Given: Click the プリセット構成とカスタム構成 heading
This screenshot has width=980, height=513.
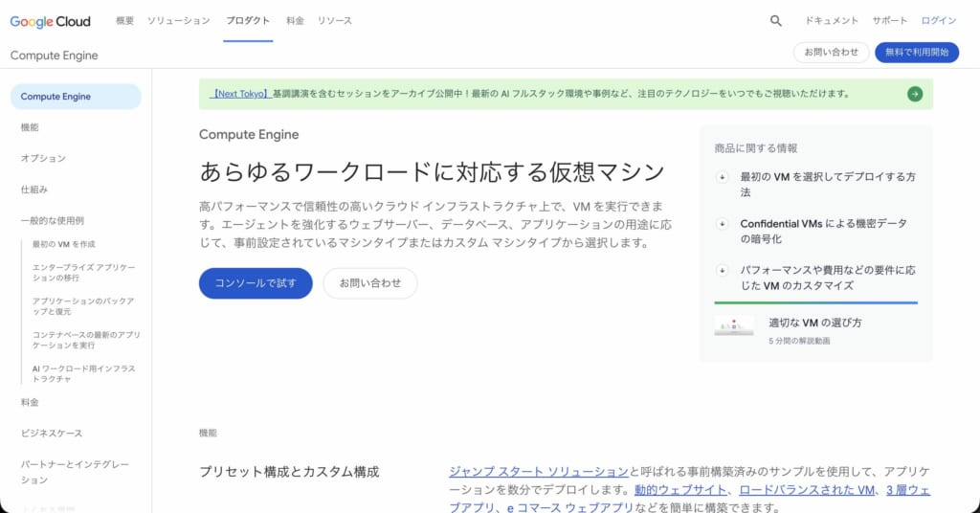Looking at the screenshot, I should (x=289, y=472).
